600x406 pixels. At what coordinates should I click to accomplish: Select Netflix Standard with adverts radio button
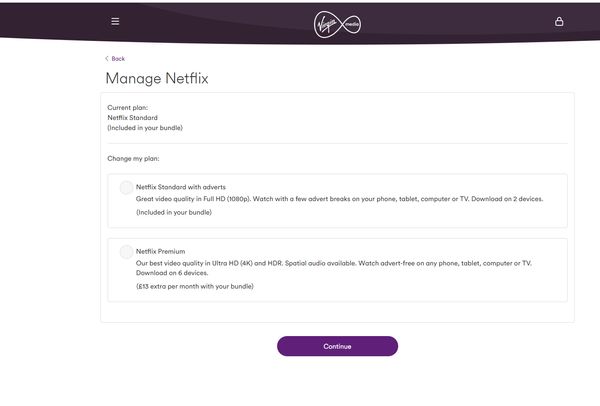pyautogui.click(x=126, y=187)
